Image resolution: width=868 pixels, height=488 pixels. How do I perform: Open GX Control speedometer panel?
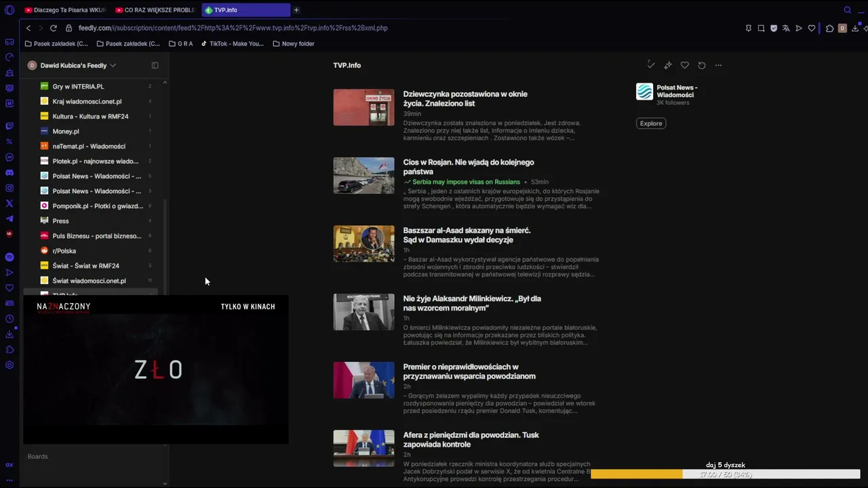click(9, 58)
